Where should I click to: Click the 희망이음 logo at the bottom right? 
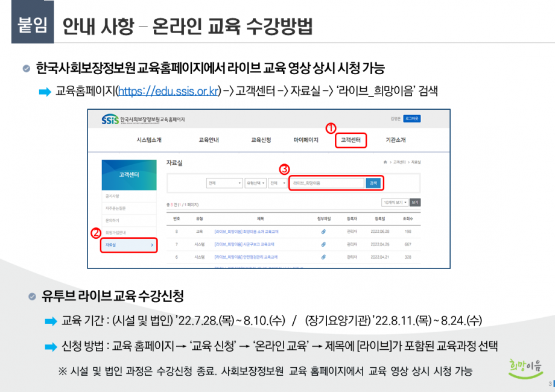[525, 369]
